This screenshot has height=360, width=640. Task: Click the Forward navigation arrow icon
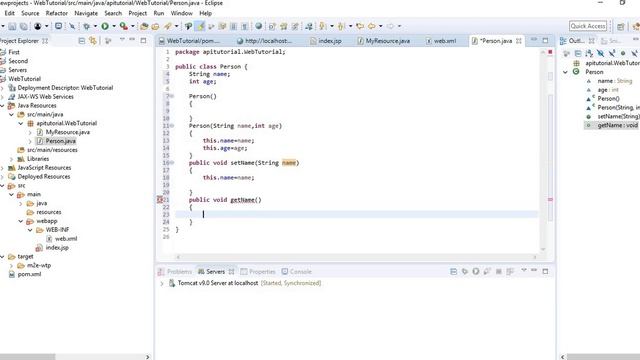tap(390, 27)
